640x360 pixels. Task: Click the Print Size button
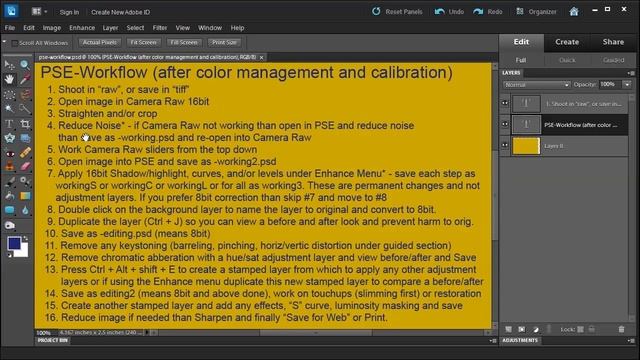tap(224, 42)
